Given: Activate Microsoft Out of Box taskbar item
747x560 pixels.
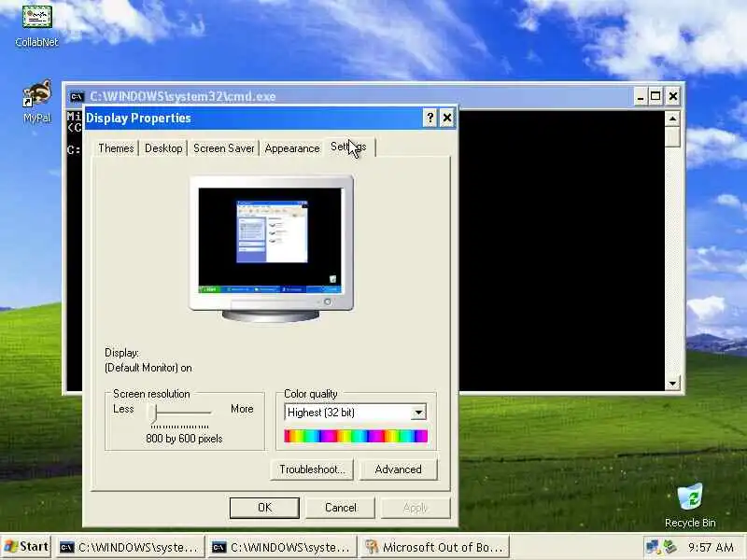Looking at the screenshot, I should pyautogui.click(x=434, y=547).
